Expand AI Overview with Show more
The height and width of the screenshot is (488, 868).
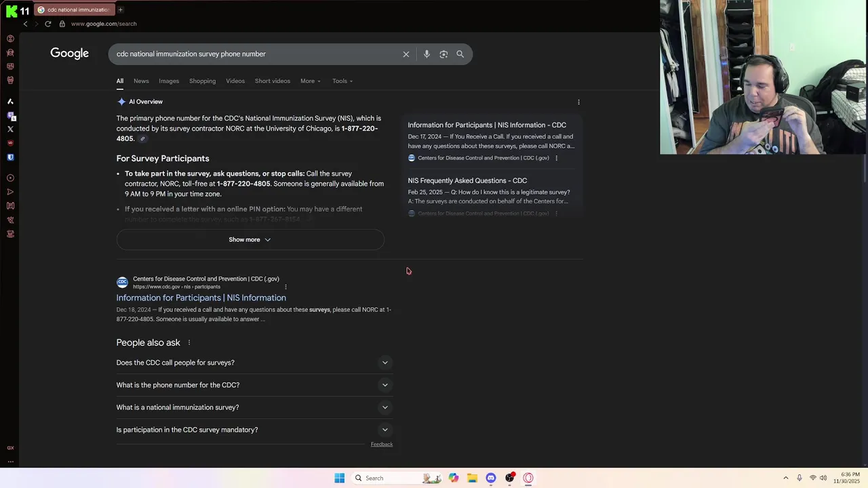coord(250,239)
